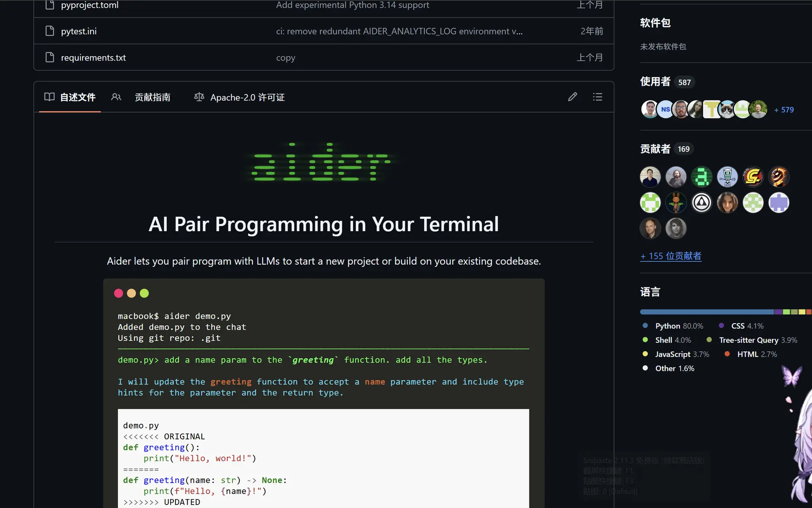Click the "+ 155 位贡献者" link
Image resolution: width=812 pixels, height=508 pixels.
coord(671,256)
